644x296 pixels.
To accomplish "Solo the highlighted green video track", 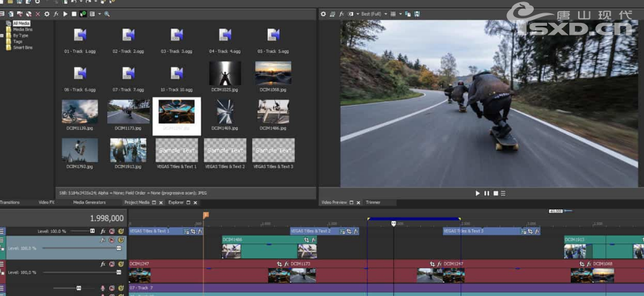I will tap(121, 240).
